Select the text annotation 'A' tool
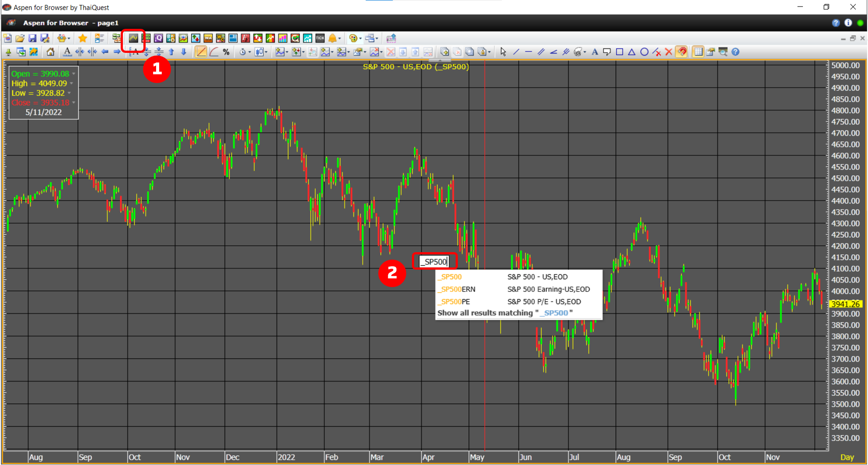This screenshot has height=465, width=868. (x=595, y=52)
